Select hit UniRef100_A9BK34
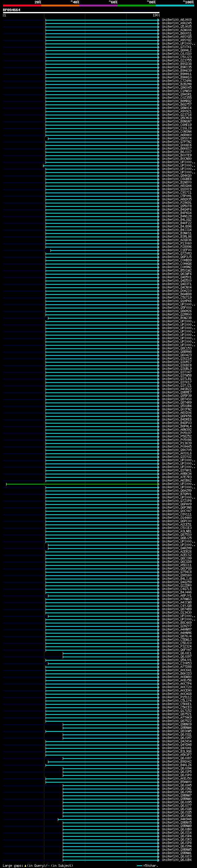Viewport: 197px width, 868px height. coord(177,474)
